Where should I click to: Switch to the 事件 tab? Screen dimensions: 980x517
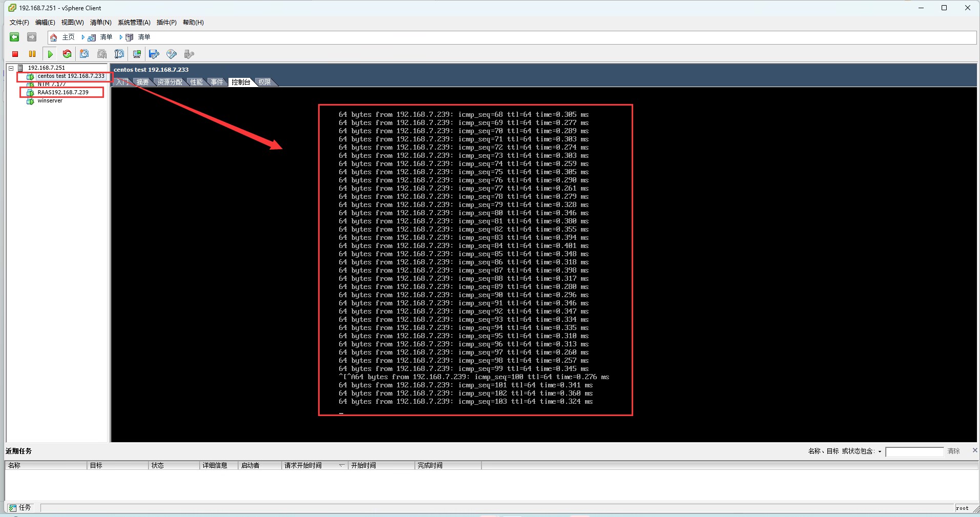pos(217,82)
